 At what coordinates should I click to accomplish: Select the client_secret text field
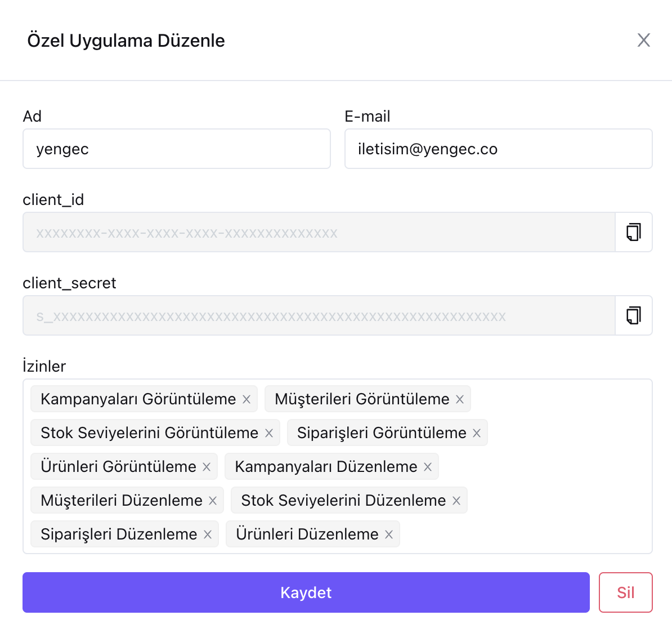pos(318,315)
